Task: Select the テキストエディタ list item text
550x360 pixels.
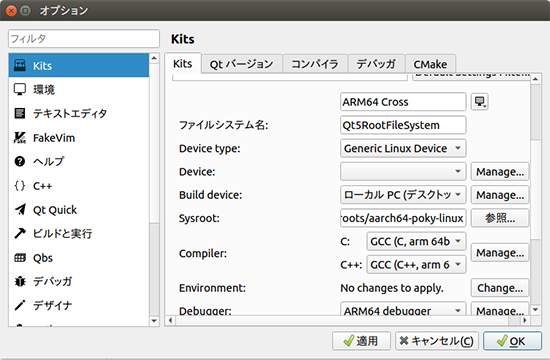Action: (70, 113)
